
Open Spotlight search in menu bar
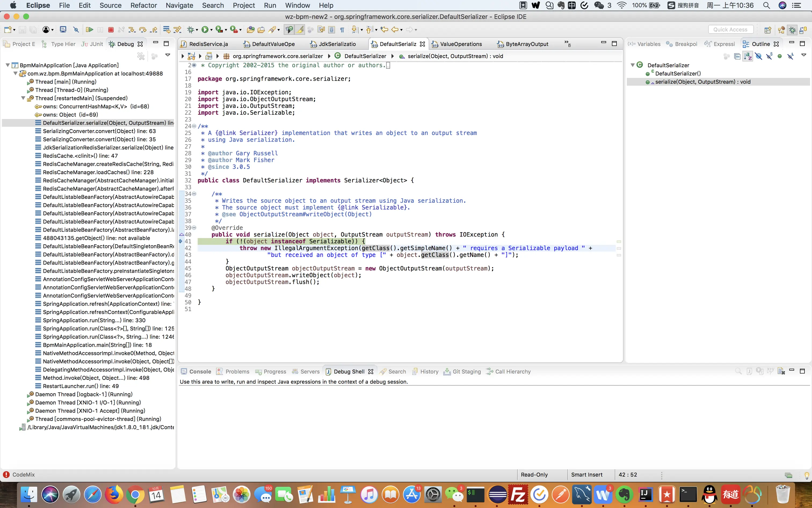tap(766, 5)
